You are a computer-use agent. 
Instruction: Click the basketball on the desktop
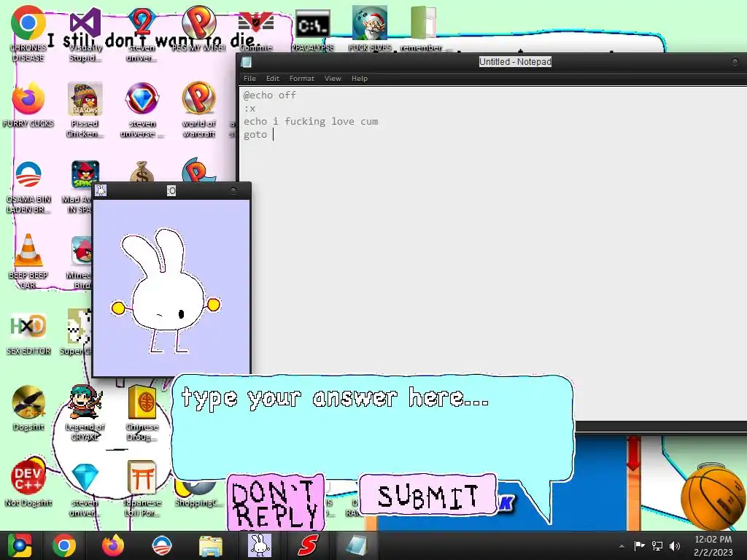713,497
